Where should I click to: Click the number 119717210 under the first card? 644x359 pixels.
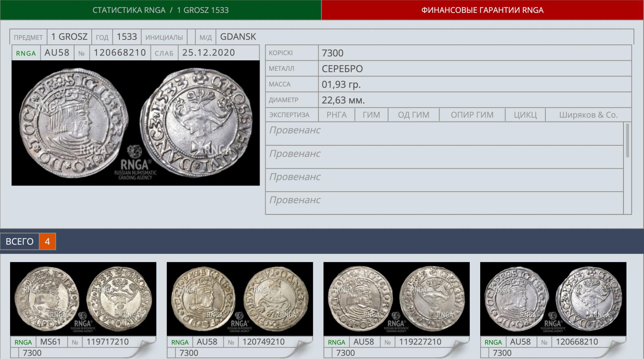107,342
